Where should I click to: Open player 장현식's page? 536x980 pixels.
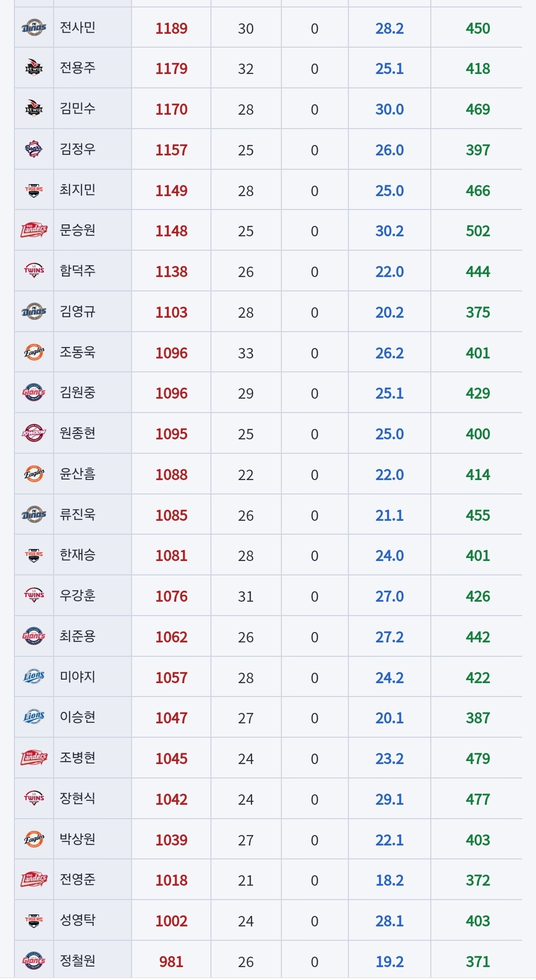pyautogui.click(x=77, y=799)
